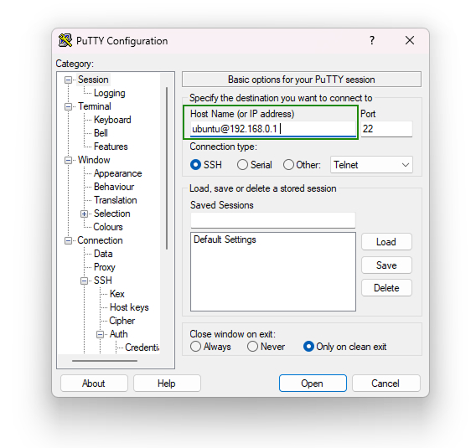This screenshot has width=476, height=448.
Task: Open the SSH category in the tree
Action: 103,281
